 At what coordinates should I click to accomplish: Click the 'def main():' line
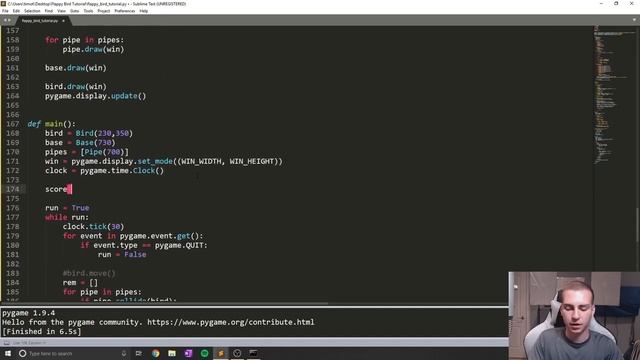(51, 124)
